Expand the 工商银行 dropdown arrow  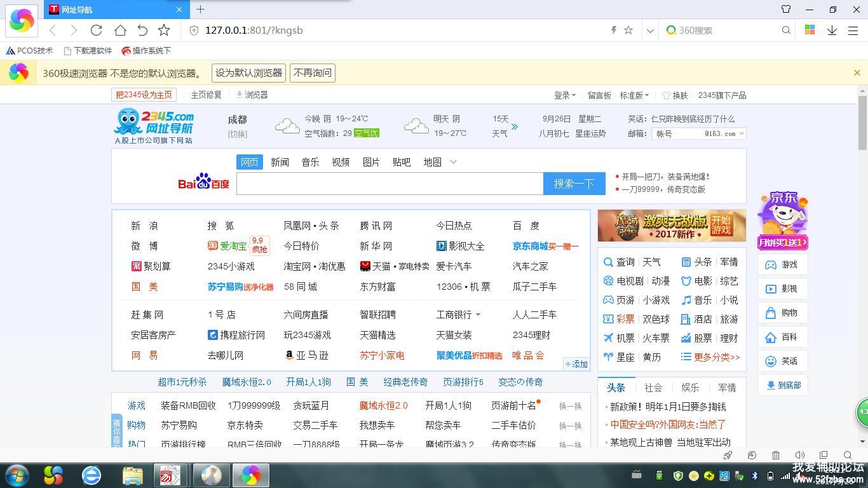coord(478,315)
